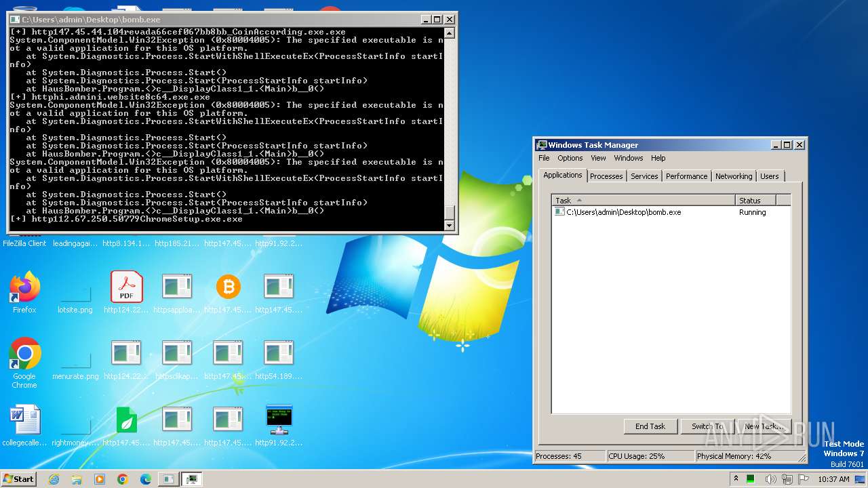Screen dimensions: 868x488
Task: Open the File menu in Task Manager
Action: [544, 158]
